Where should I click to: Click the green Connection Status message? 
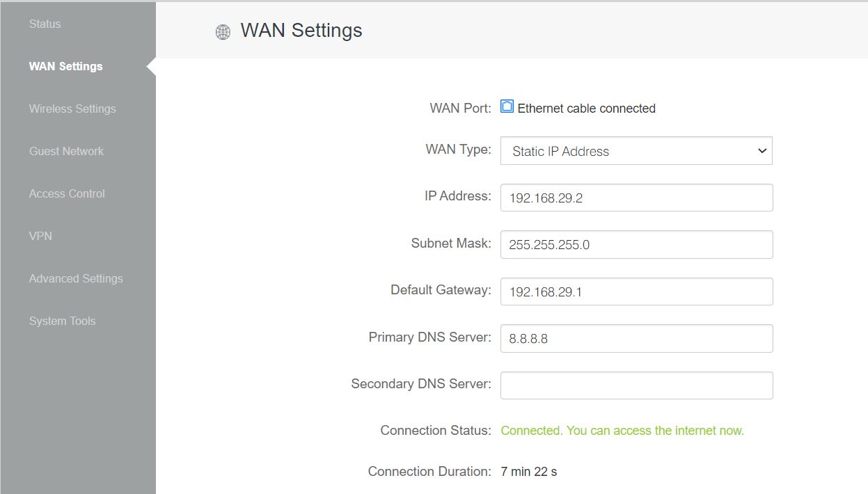pos(622,431)
